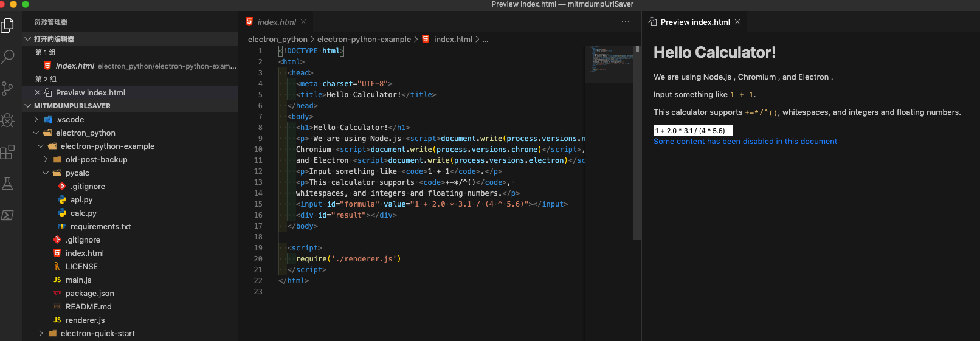The image size is (980, 341).
Task: Collapse the electron-python-example folder
Action: [x=41, y=146]
